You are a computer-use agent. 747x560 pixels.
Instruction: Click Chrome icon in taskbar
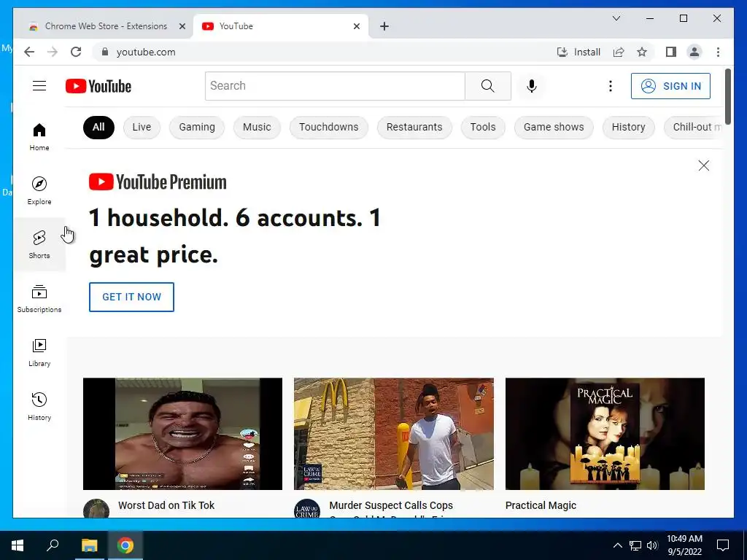[x=125, y=545]
